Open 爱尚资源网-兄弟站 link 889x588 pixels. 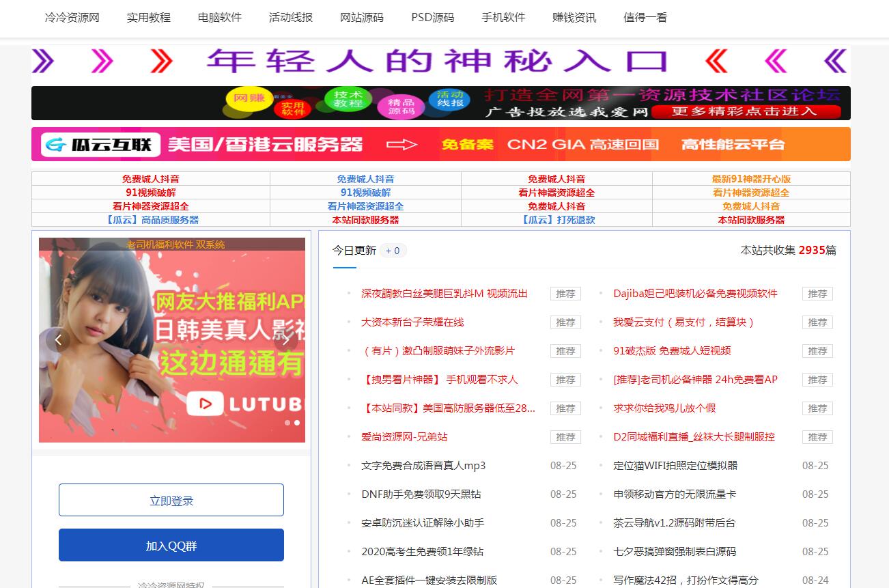pyautogui.click(x=404, y=437)
